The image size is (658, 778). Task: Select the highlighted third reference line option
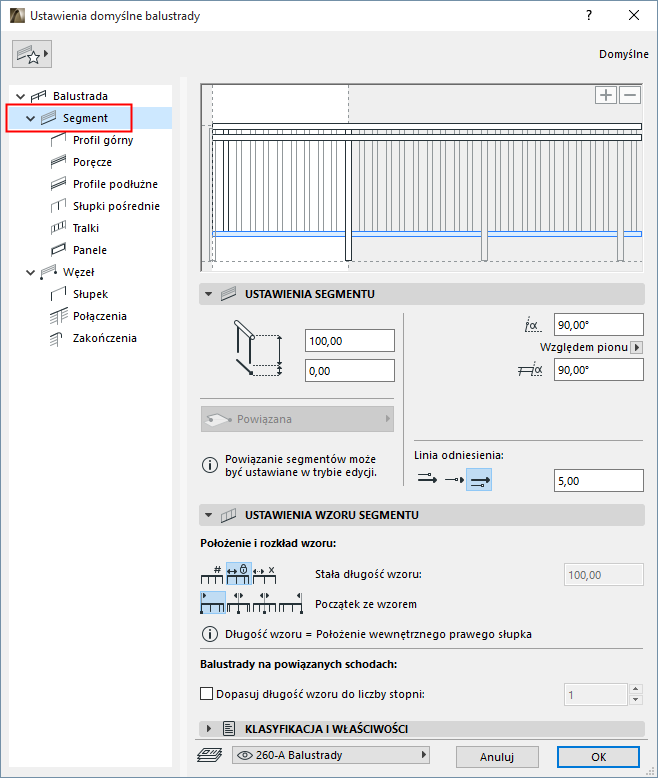click(x=479, y=480)
